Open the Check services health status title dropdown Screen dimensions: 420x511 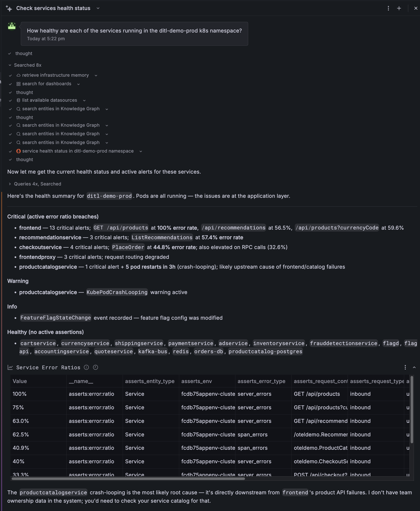pyautogui.click(x=98, y=8)
